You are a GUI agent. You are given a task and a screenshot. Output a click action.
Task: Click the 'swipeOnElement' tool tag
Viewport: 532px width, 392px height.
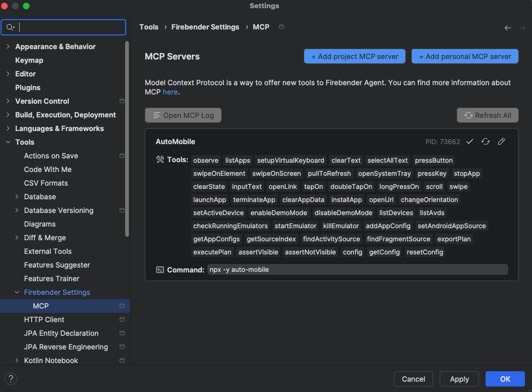click(x=219, y=174)
